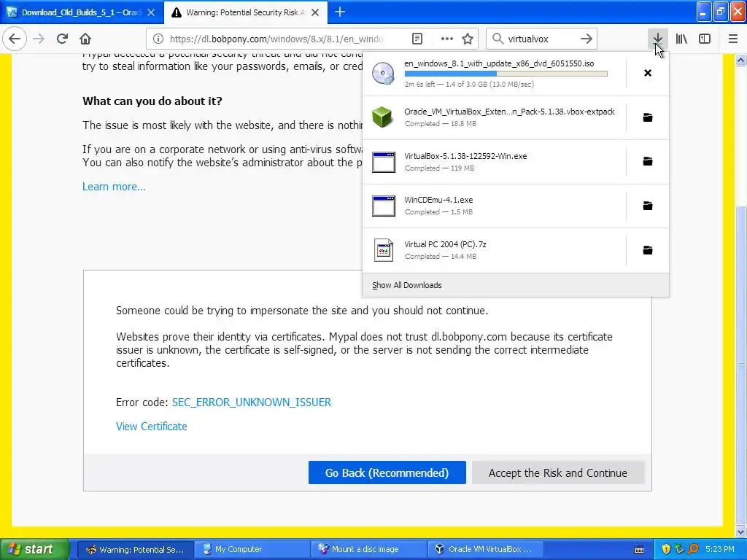
Task: Follow the Learn more link
Action: click(x=114, y=187)
